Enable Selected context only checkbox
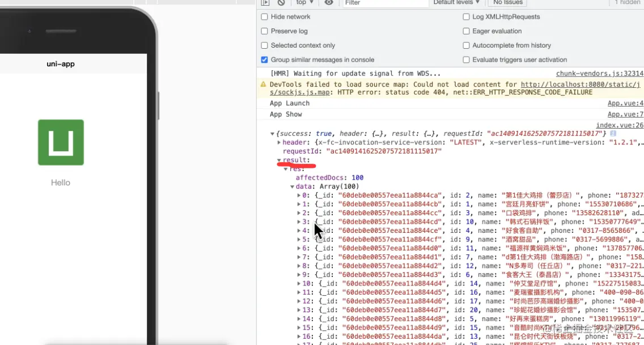The height and width of the screenshot is (345, 644). (x=265, y=45)
